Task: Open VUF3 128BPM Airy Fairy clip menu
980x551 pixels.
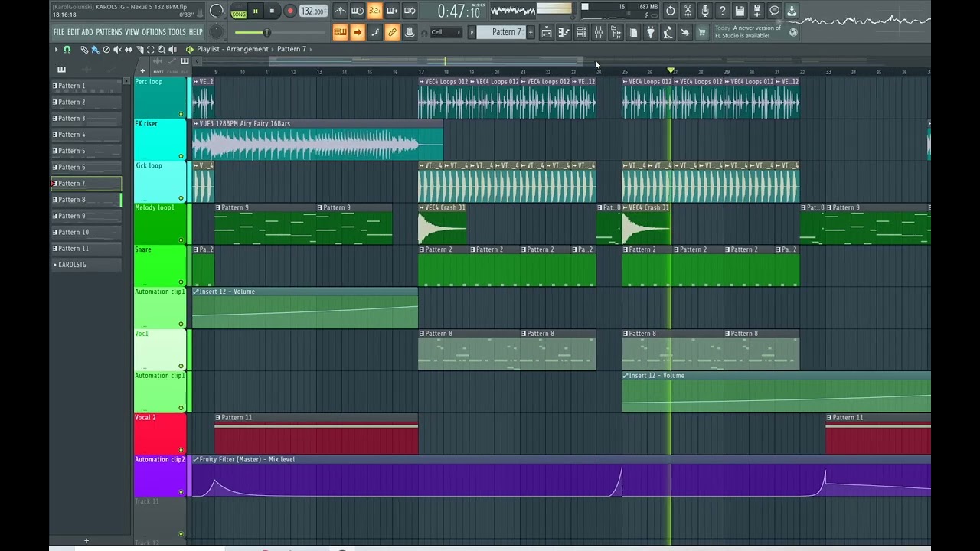Action: 196,123
